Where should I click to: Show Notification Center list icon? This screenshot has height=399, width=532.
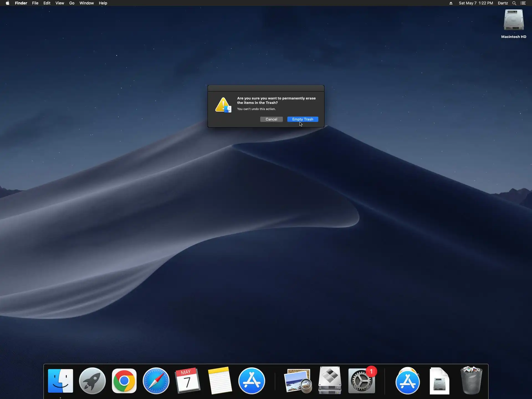coord(523,3)
